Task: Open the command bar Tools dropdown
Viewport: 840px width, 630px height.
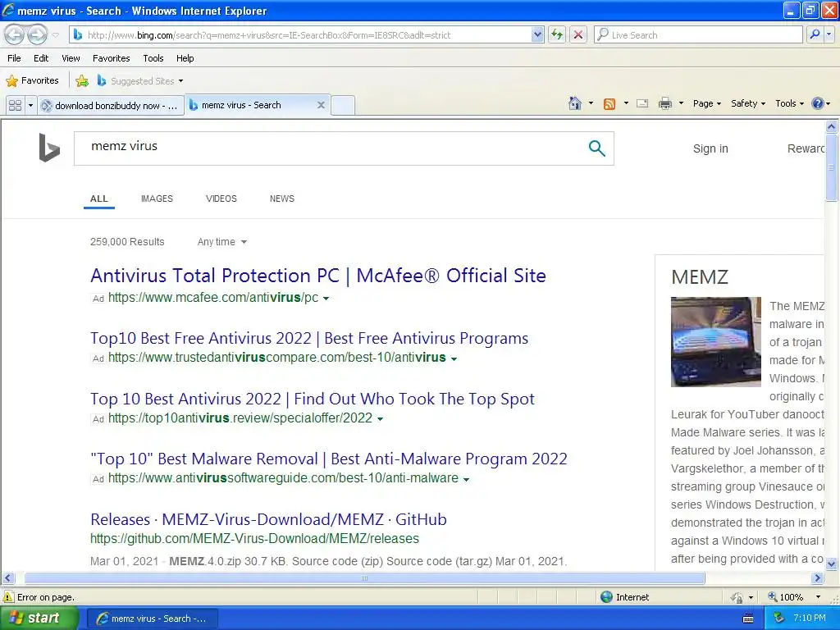Action: 790,103
